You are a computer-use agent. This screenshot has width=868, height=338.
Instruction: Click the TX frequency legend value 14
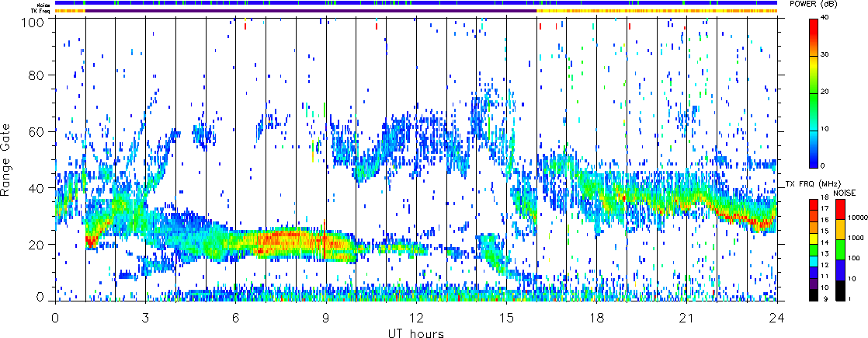(x=825, y=242)
